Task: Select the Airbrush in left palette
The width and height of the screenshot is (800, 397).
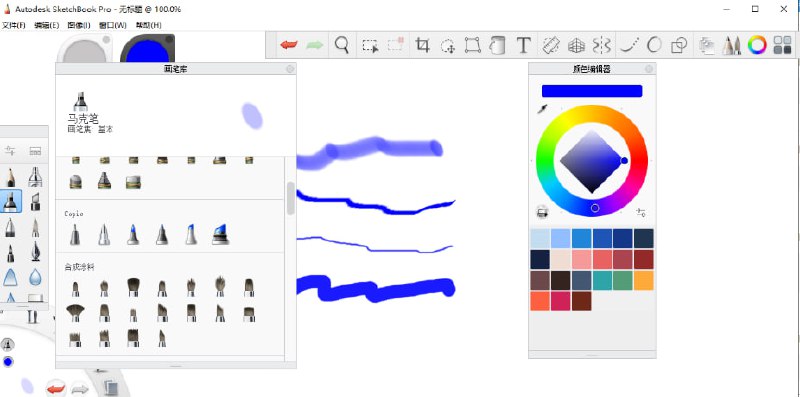Action: coord(35,177)
